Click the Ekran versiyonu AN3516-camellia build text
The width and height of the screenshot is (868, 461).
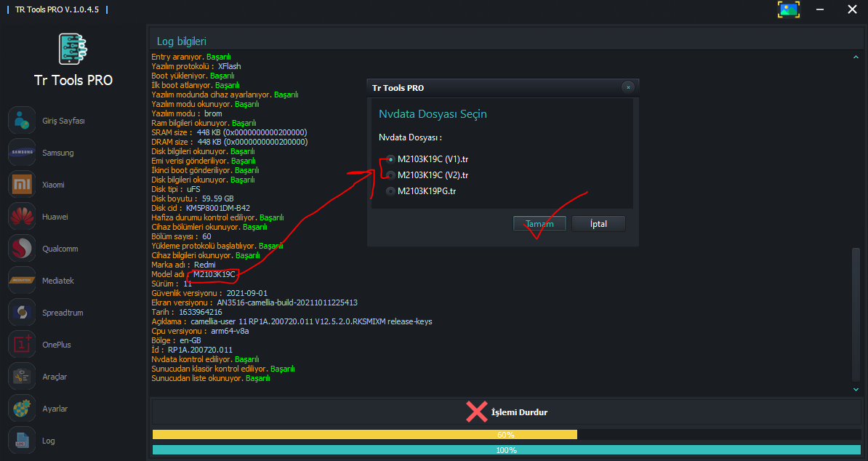[x=287, y=302]
